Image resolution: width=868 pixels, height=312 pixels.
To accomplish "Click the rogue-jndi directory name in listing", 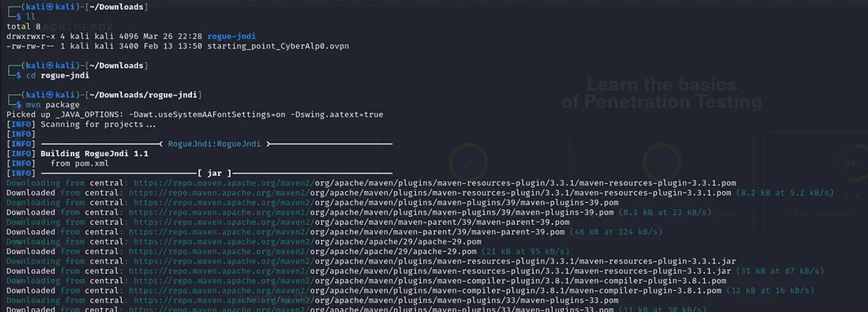I will click(231, 36).
